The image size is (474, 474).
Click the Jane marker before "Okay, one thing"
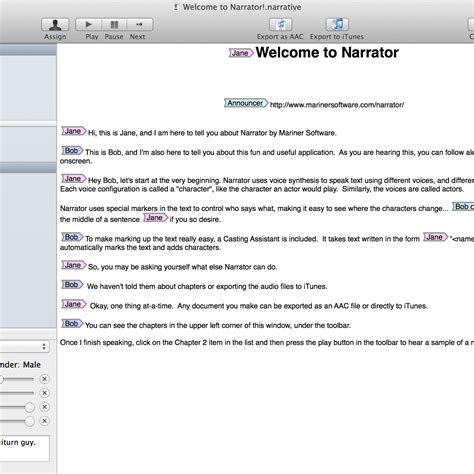point(73,304)
